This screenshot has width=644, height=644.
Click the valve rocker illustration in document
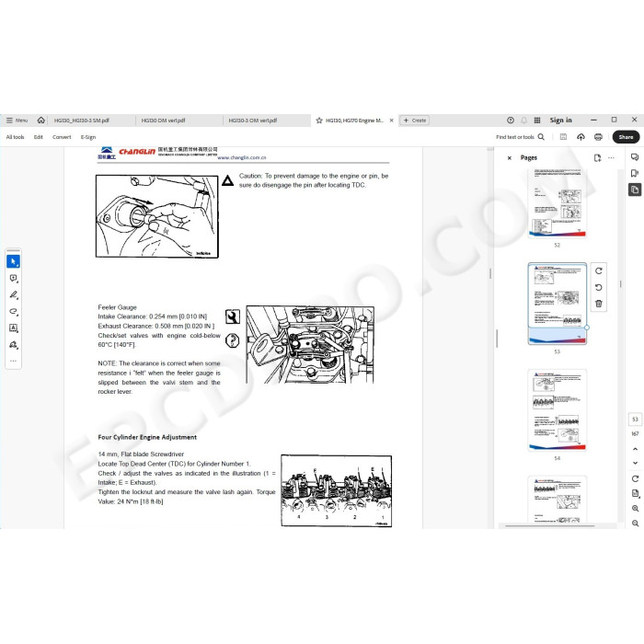coord(310,345)
